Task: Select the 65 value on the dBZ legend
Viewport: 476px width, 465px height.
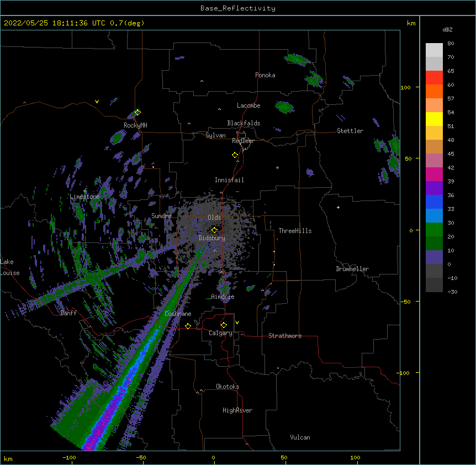Action: coord(451,71)
